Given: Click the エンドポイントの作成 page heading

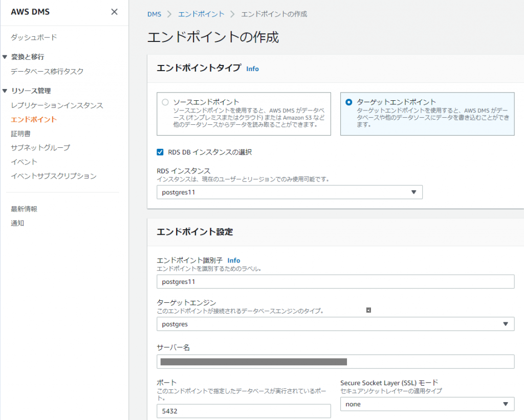Looking at the screenshot, I should click(213, 37).
